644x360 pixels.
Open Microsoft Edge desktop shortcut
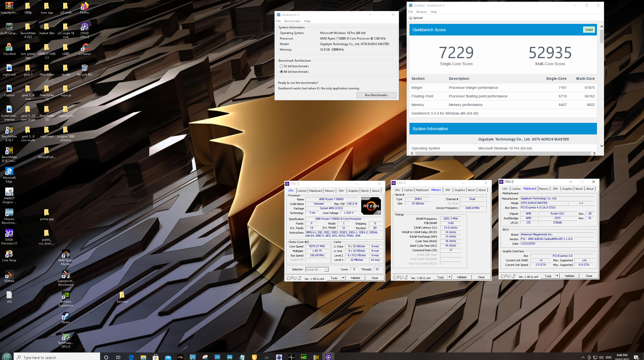pos(9,175)
